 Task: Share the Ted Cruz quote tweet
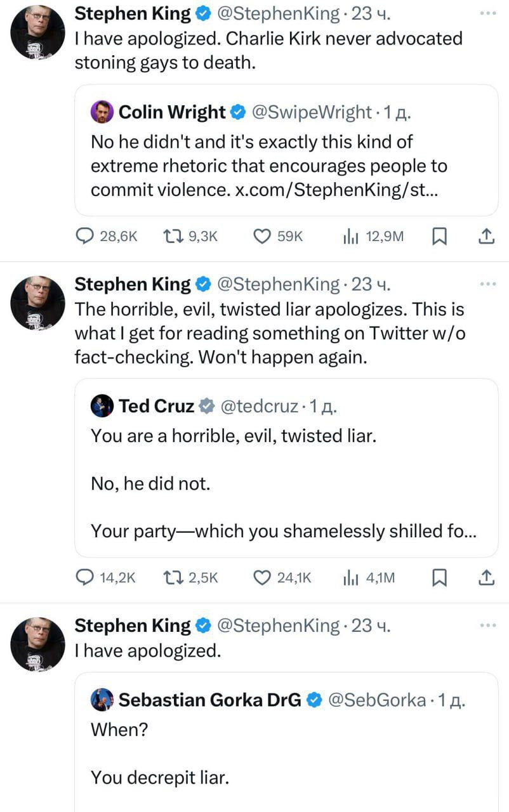point(485,577)
